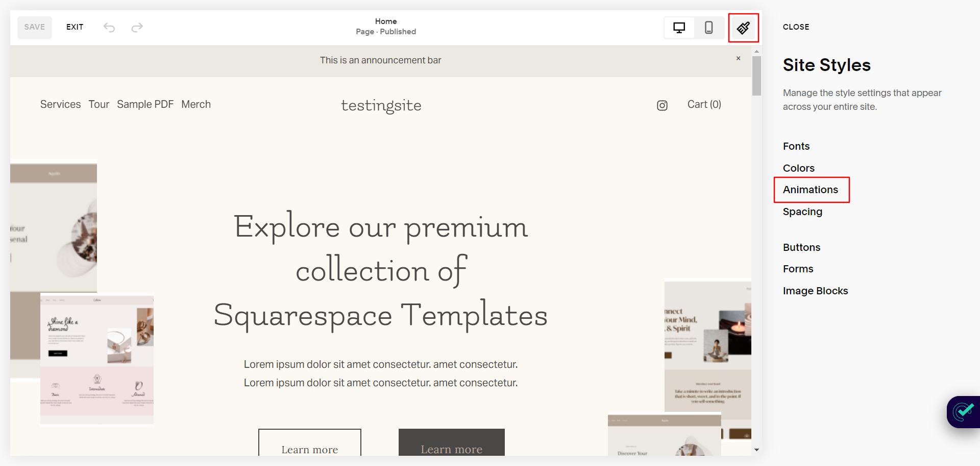The height and width of the screenshot is (466, 980).
Task: Click the testingsite site title
Action: click(381, 105)
